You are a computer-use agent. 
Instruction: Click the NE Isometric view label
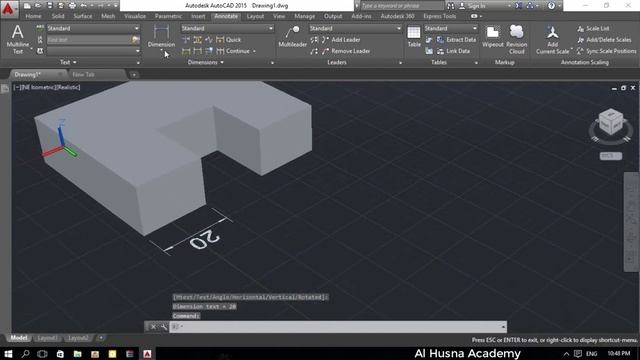click(x=38, y=87)
